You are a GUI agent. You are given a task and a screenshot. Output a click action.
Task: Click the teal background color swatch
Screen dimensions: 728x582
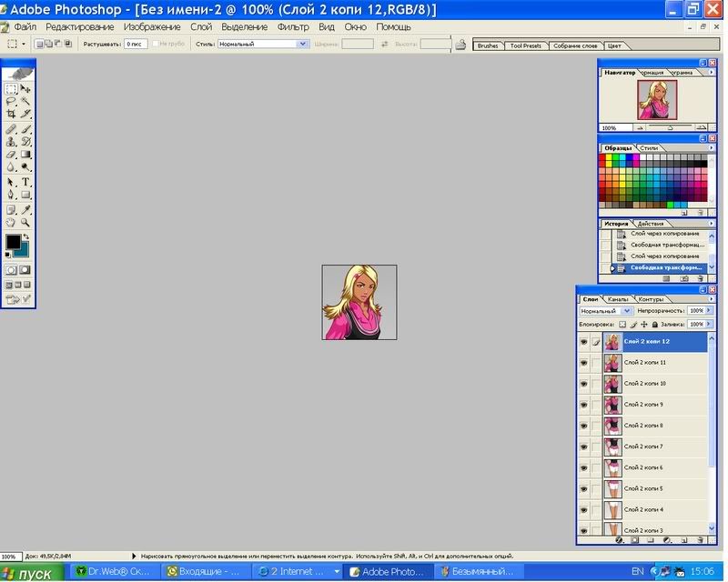pyautogui.click(x=24, y=251)
